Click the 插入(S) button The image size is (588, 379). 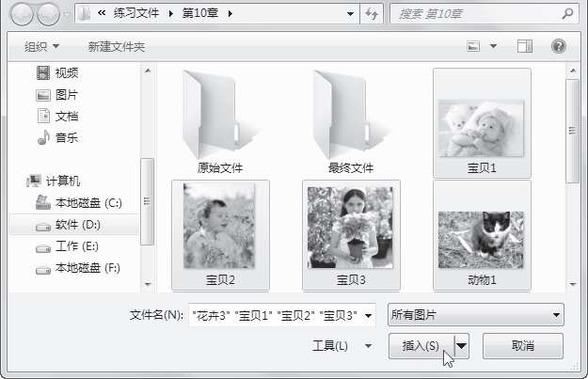click(x=421, y=346)
